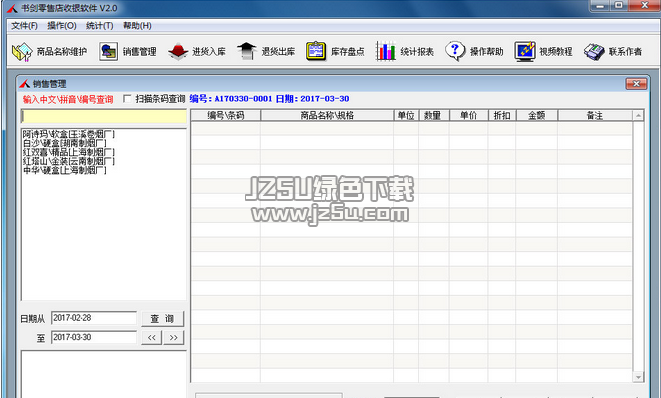Screen dimensions: 661x398
Task: Open 退货出库 black arrow icon
Action: (247, 51)
